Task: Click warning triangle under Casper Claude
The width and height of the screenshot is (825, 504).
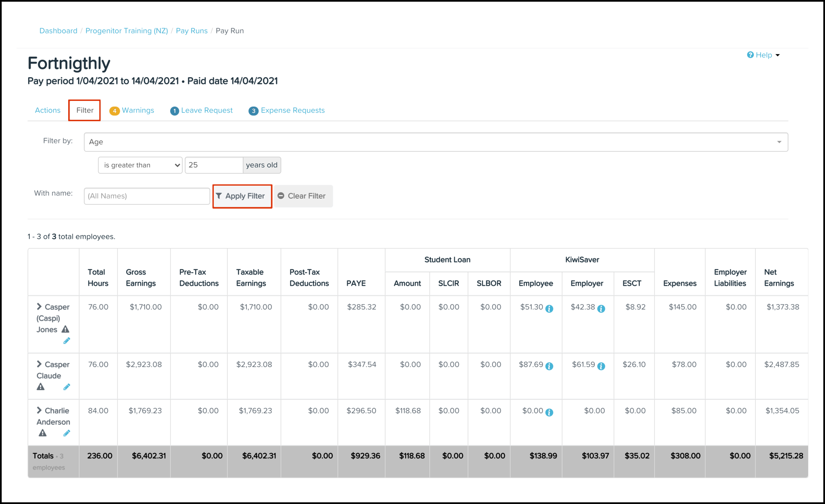Action: (41, 387)
